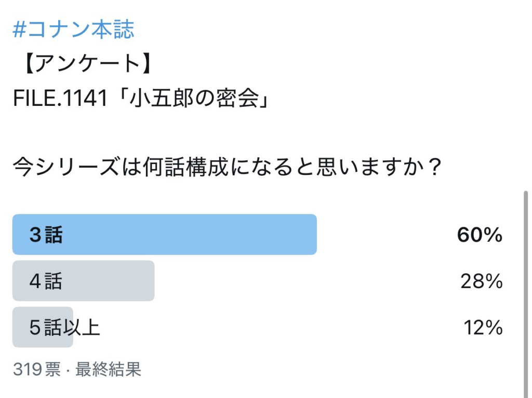Open the #コナン本誌 hashtag link
Image resolution: width=532 pixels, height=398 pixels.
pyautogui.click(x=73, y=29)
